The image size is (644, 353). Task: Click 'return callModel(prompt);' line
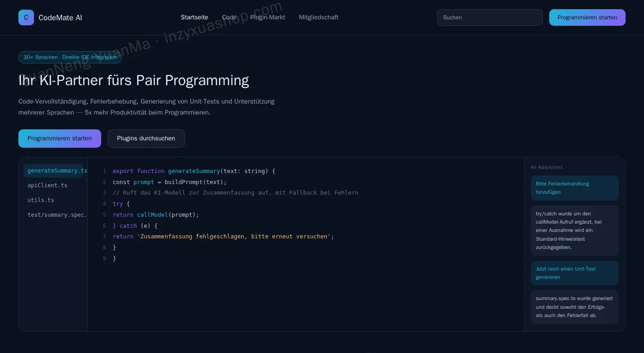[x=156, y=215]
